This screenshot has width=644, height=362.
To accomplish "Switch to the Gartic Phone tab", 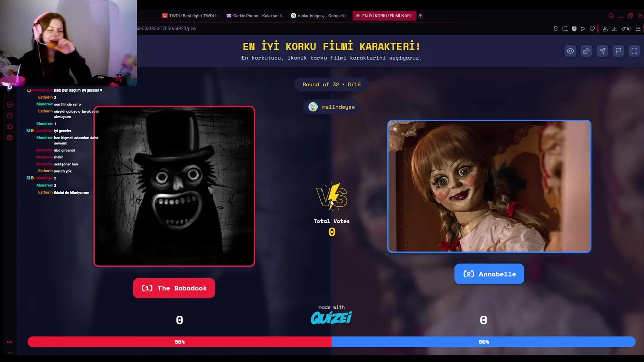I will (255, 16).
